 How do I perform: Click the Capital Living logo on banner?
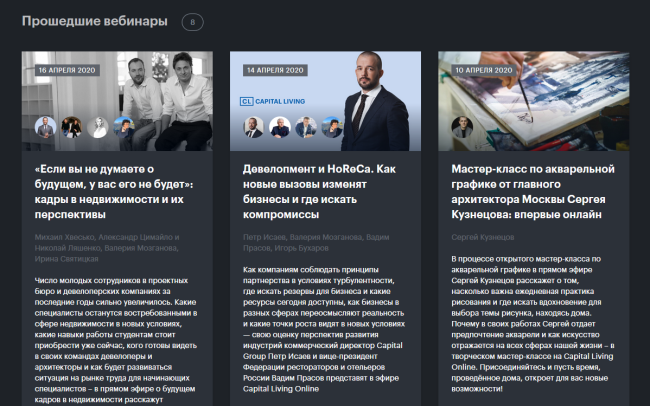click(x=272, y=101)
